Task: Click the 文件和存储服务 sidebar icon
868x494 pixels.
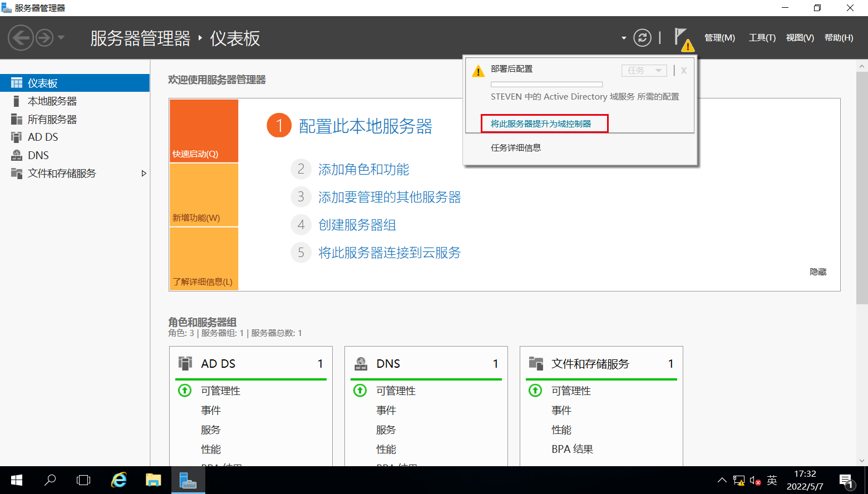Action: pyautogui.click(x=17, y=173)
